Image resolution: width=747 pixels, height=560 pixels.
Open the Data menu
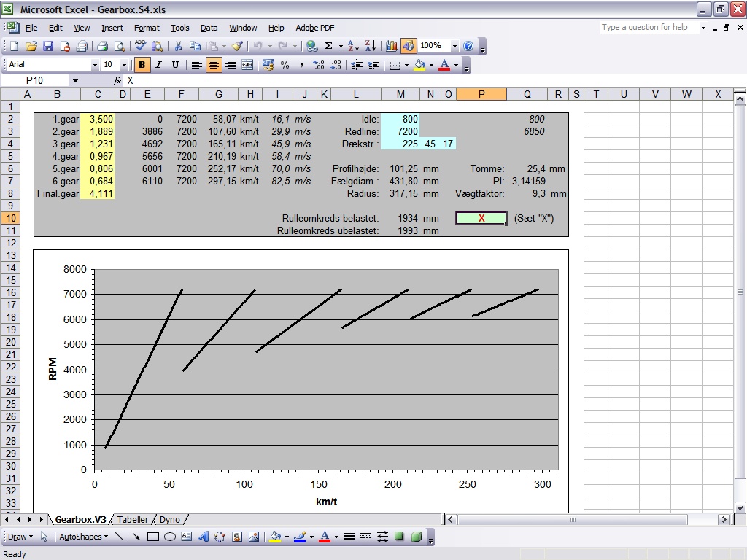[209, 28]
